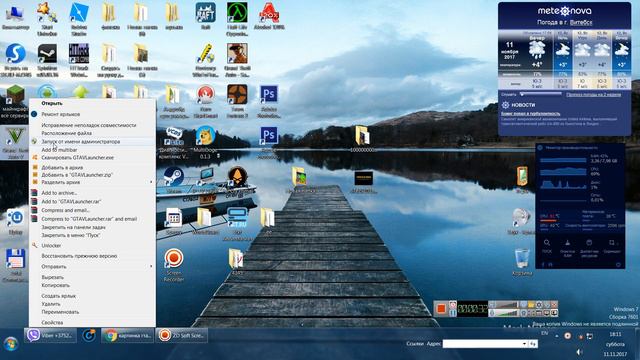Screen dimensions: 640x360
Task: Open the Raft game shortcut
Action: tap(205, 16)
